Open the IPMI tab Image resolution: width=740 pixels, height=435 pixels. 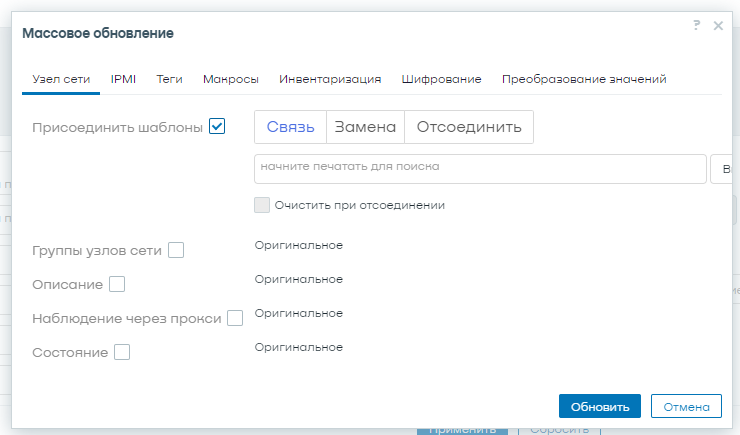[x=123, y=79]
